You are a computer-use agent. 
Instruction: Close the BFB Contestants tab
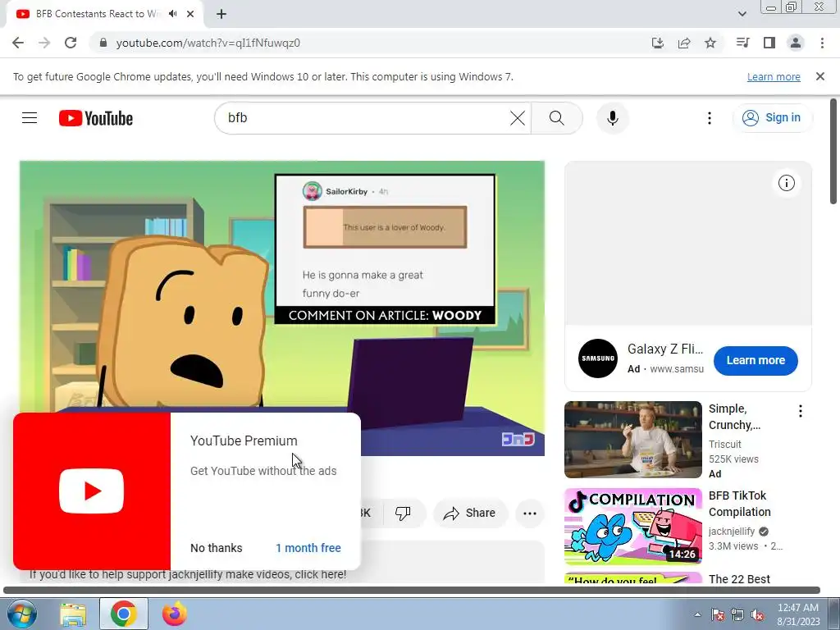tap(190, 14)
